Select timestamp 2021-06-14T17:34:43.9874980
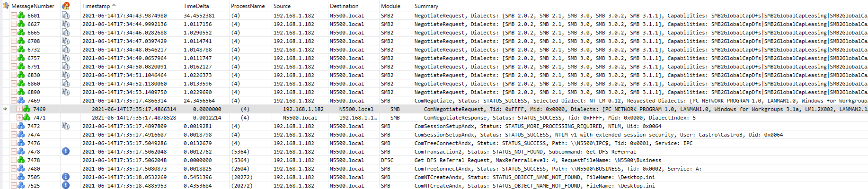 coord(124,16)
